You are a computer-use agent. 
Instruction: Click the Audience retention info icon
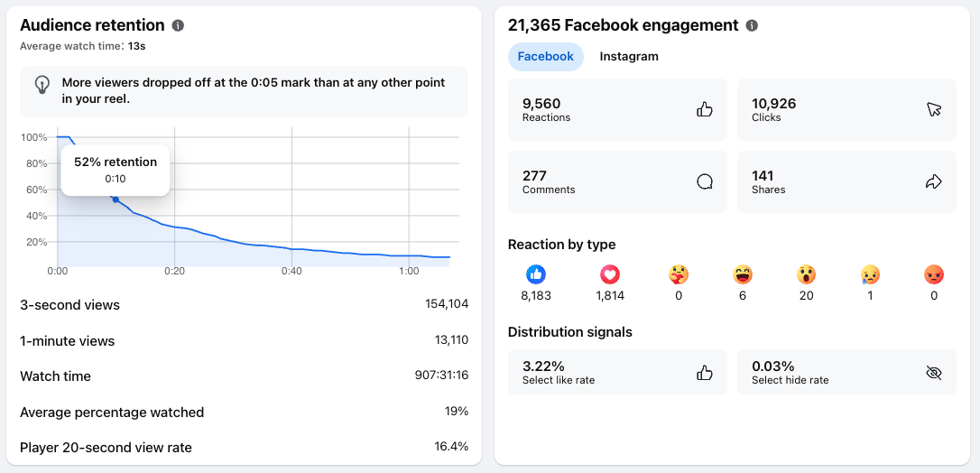178,25
